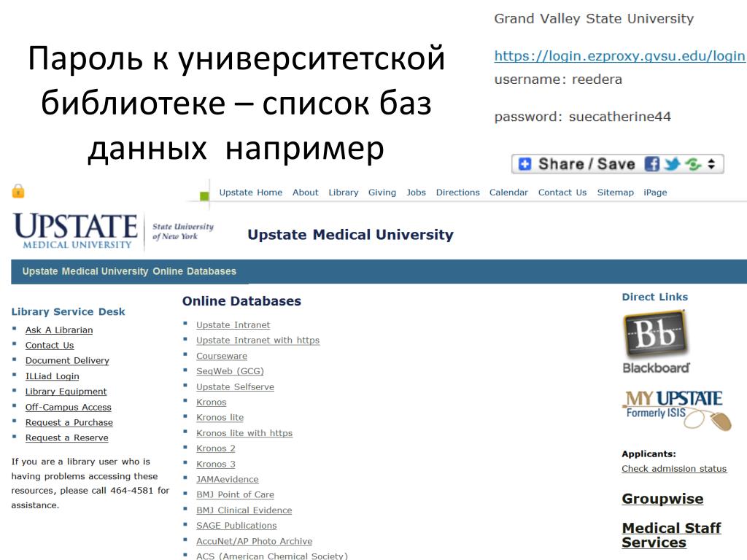Open the Sitemap navigation item

pos(616,192)
